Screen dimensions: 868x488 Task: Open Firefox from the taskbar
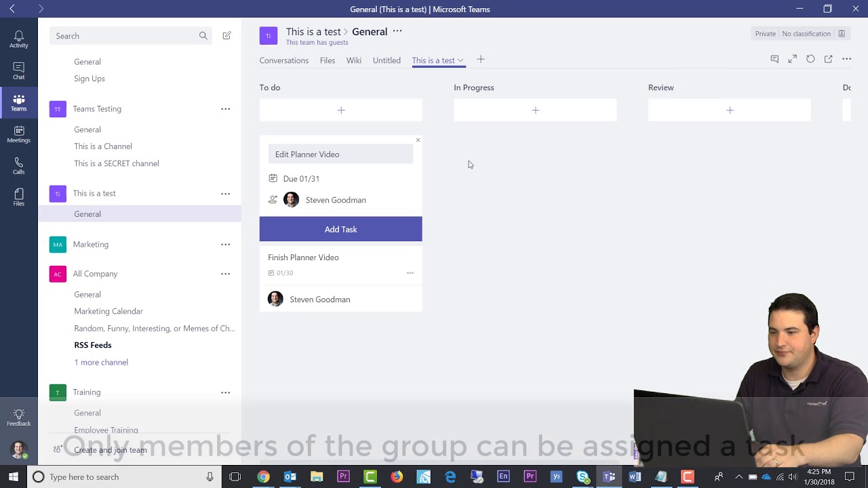coord(397,476)
